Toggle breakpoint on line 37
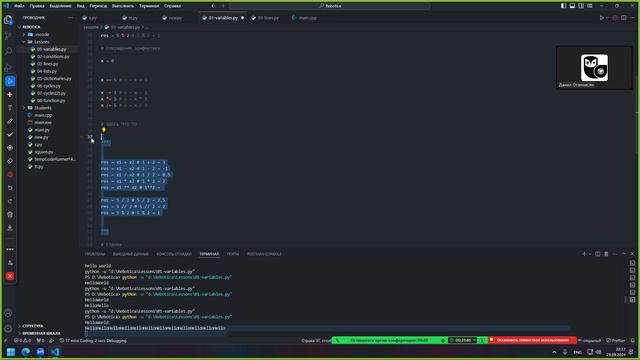640x360 pixels. [x=82, y=137]
